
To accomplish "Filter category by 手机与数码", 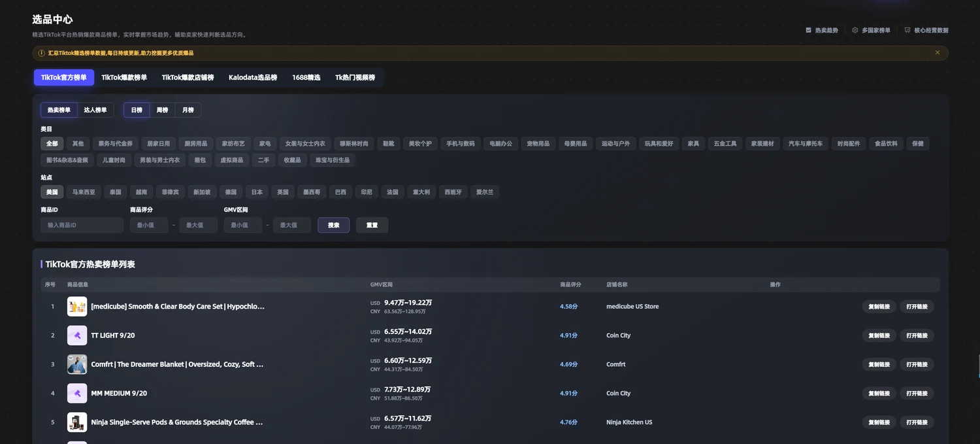I will click(461, 144).
